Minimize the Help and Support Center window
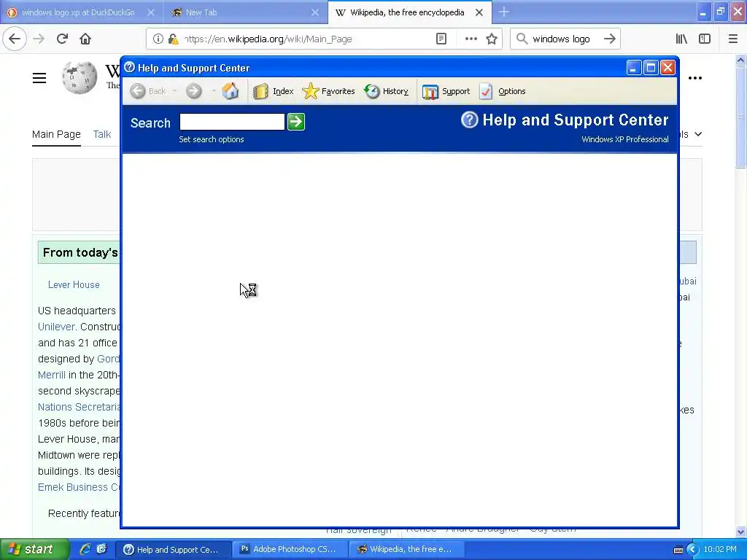Image resolution: width=747 pixels, height=560 pixels. pyautogui.click(x=634, y=68)
